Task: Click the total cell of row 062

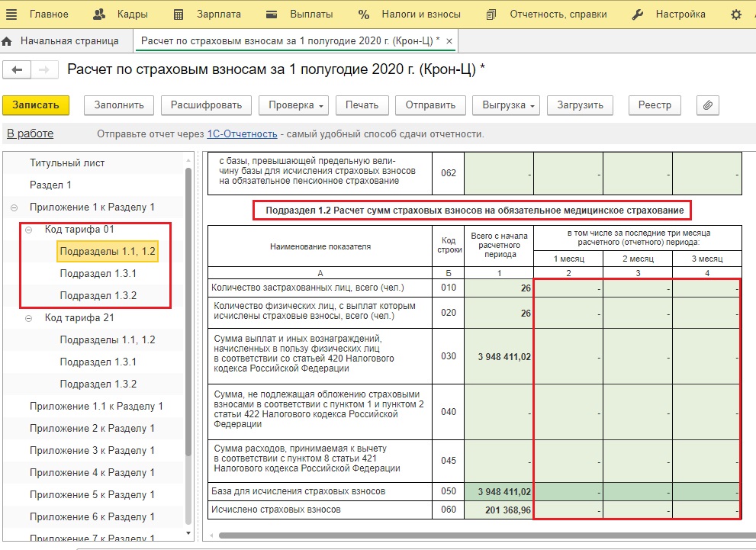Action: pyautogui.click(x=499, y=173)
